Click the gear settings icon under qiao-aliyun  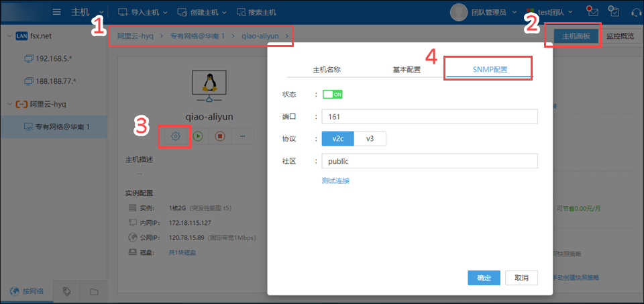175,136
